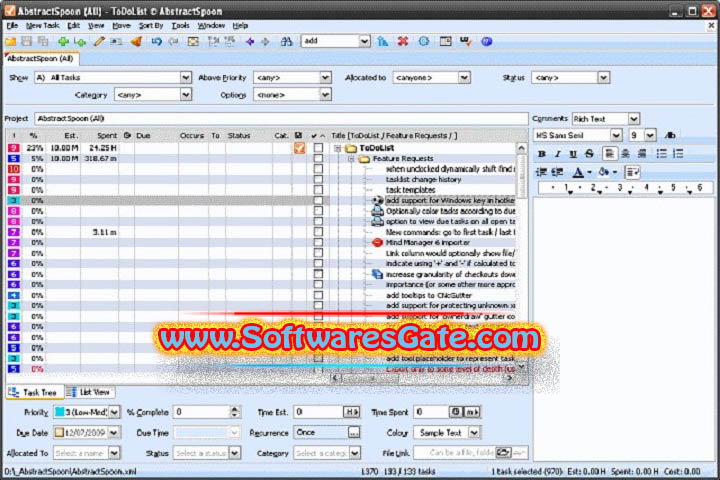The height and width of the screenshot is (480, 720).
Task: Check completion box for Link column task
Action: coord(318,253)
